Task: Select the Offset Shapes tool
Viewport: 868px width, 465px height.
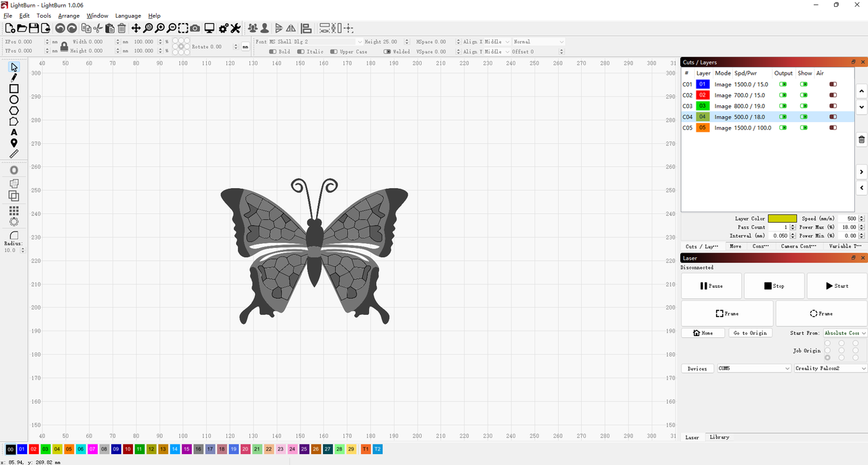Action: (14, 169)
